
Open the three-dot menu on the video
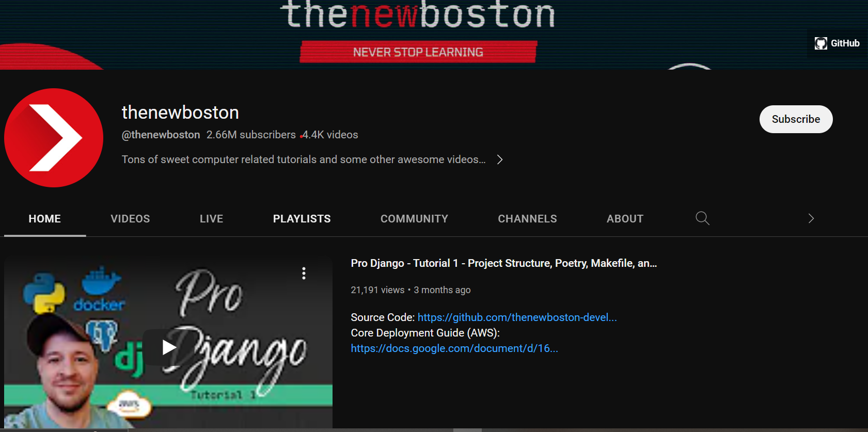[x=304, y=273]
